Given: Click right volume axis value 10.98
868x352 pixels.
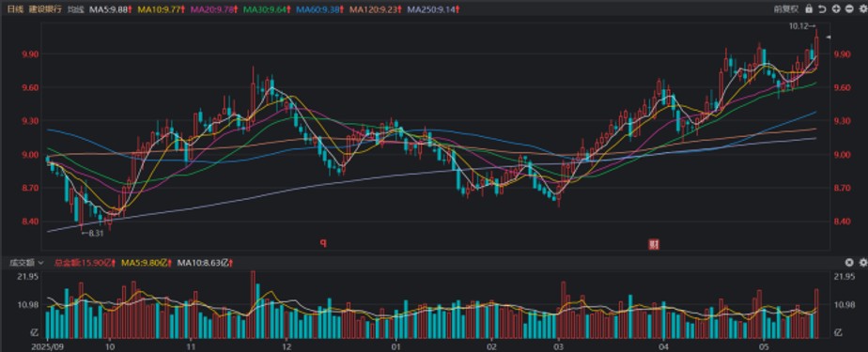Looking at the screenshot, I should pyautogui.click(x=844, y=304).
